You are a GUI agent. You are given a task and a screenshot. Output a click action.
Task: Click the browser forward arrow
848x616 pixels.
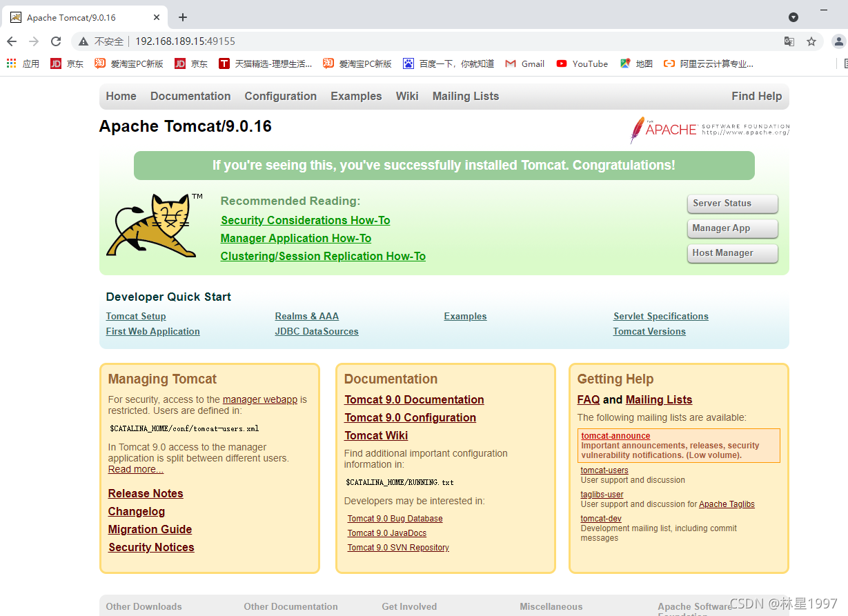click(x=34, y=41)
